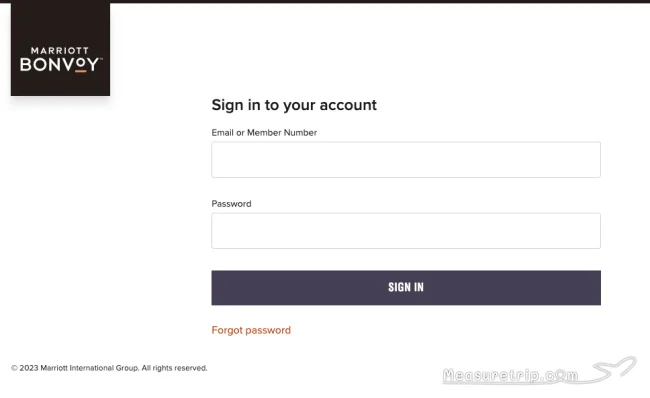This screenshot has width=650, height=398.
Task: Click the airplane icon in the Measuretrip watermark
Action: [x=614, y=368]
